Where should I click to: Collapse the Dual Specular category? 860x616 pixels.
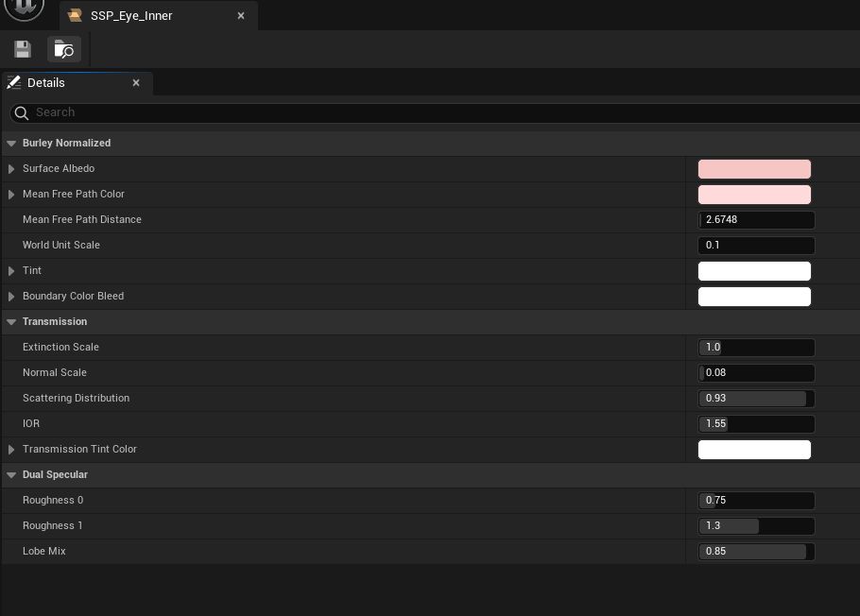pos(11,475)
